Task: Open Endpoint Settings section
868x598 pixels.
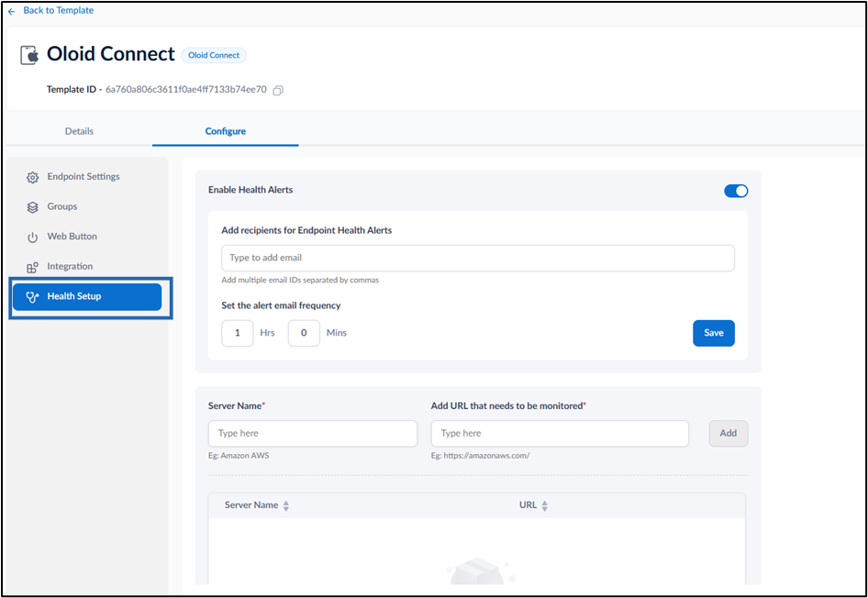Action: (87, 176)
